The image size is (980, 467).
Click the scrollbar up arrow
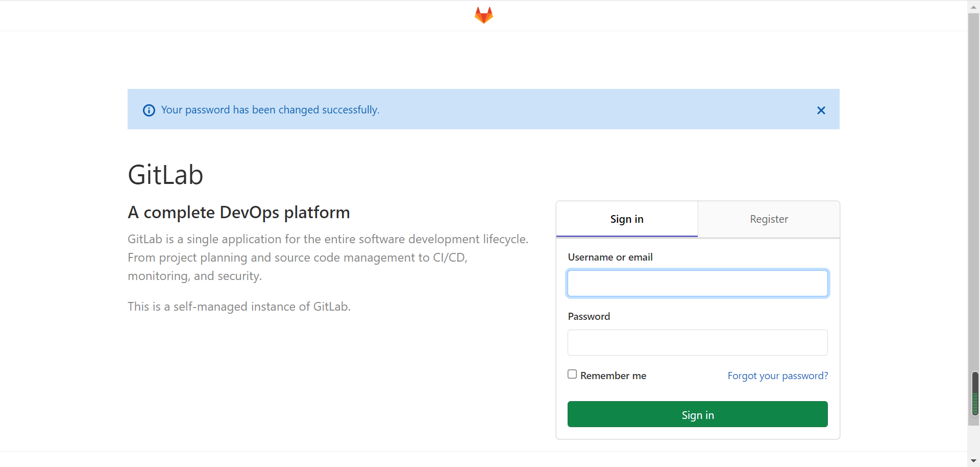tap(974, 7)
